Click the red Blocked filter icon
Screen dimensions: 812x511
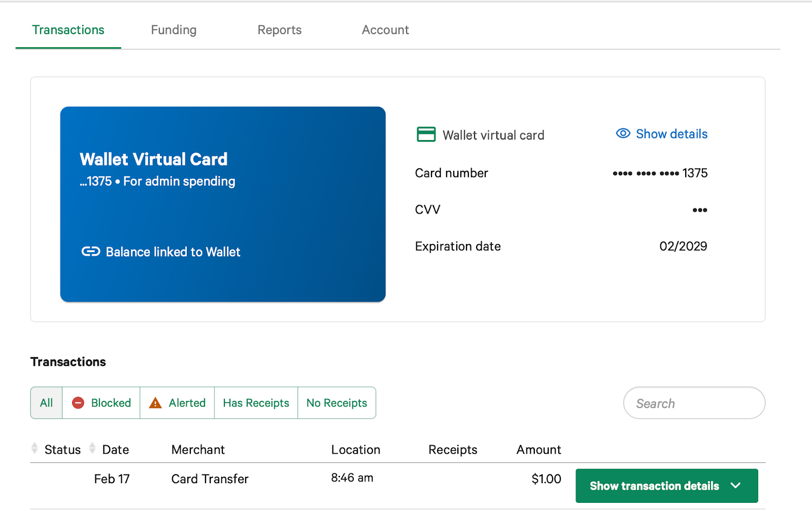pos(78,403)
